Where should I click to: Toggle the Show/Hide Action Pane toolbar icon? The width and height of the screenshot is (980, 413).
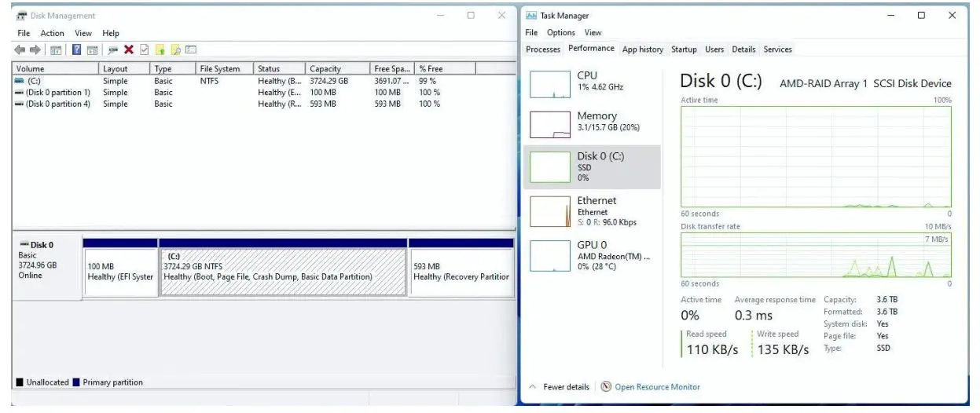(93, 50)
